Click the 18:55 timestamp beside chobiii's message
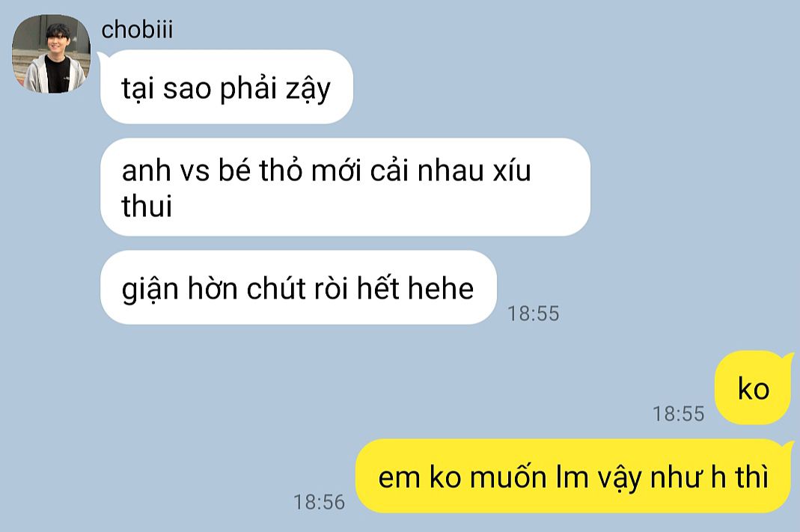 click(x=533, y=314)
